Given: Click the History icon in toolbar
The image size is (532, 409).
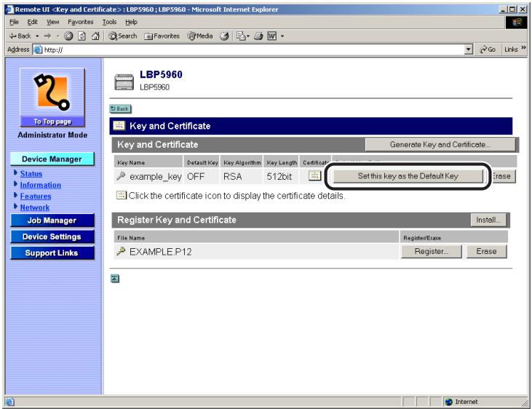Looking at the screenshot, I should [x=224, y=36].
